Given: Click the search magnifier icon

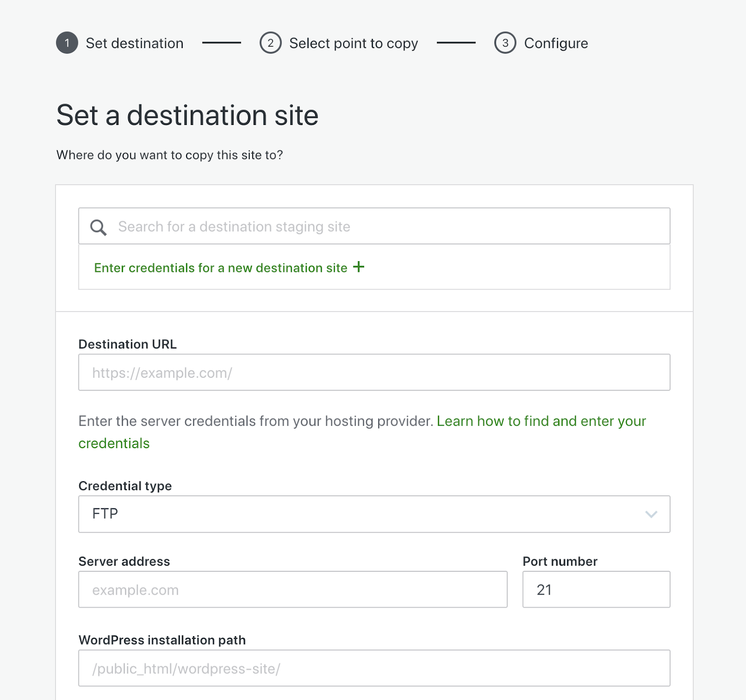Looking at the screenshot, I should [x=98, y=227].
